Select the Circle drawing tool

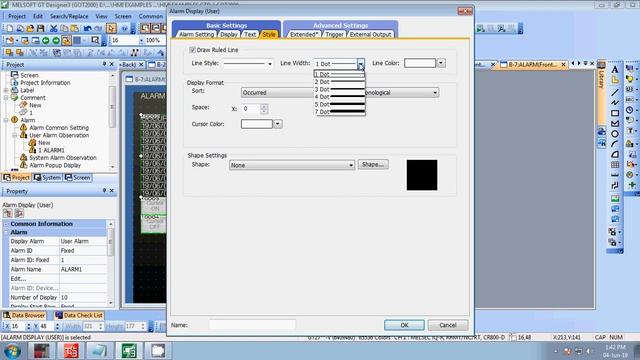pyautogui.click(x=615, y=133)
